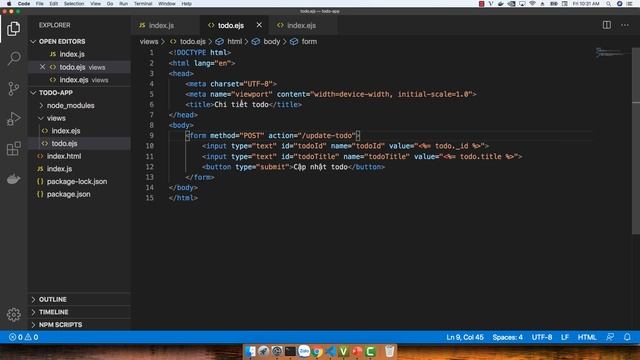Open the Extensions view icon
640x360 pixels.
pos(13,149)
